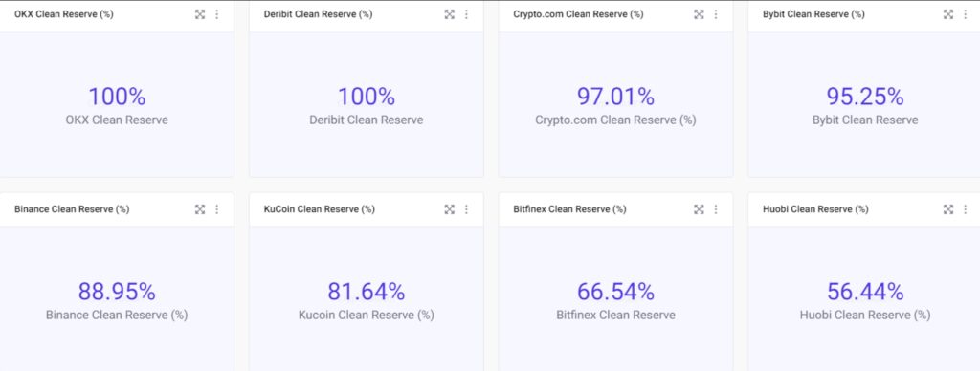The height and width of the screenshot is (371, 980).
Task: Click the 97.01% Crypto.com reserve value
Action: click(x=615, y=97)
